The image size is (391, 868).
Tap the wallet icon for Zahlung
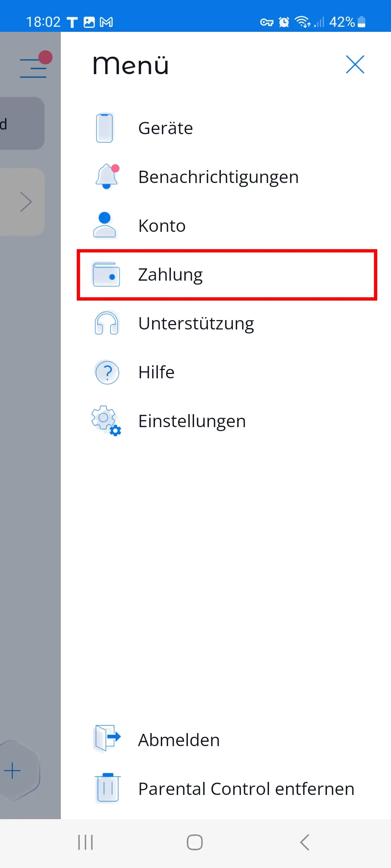click(x=106, y=275)
